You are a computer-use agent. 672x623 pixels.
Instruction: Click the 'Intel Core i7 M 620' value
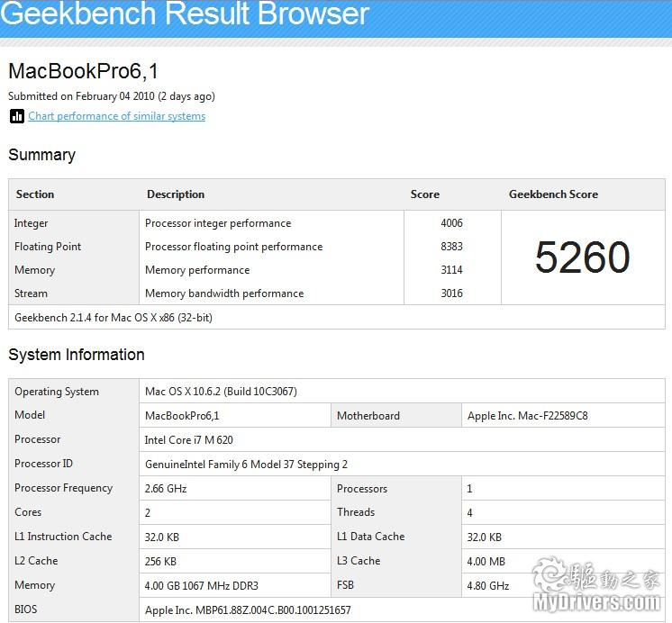click(188, 440)
